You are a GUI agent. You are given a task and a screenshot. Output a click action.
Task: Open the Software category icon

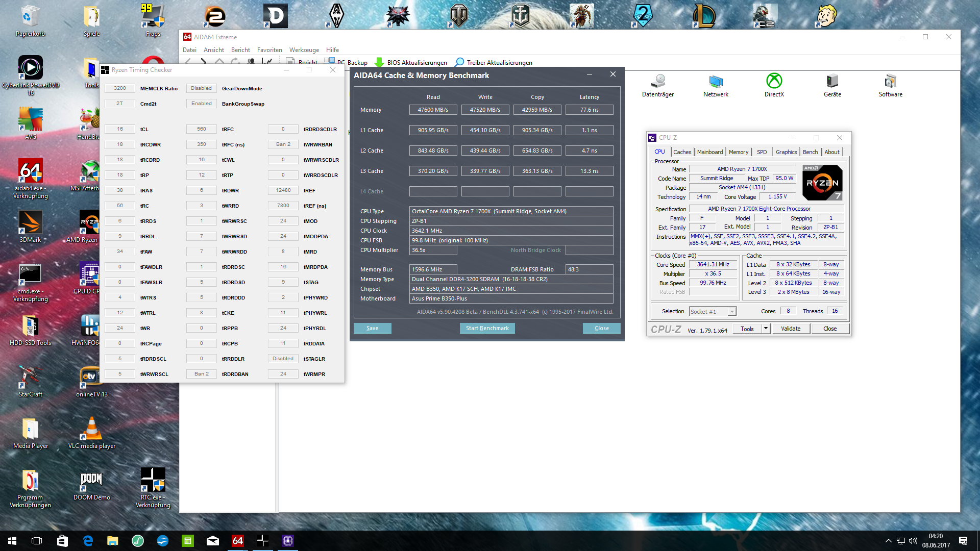coord(890,82)
